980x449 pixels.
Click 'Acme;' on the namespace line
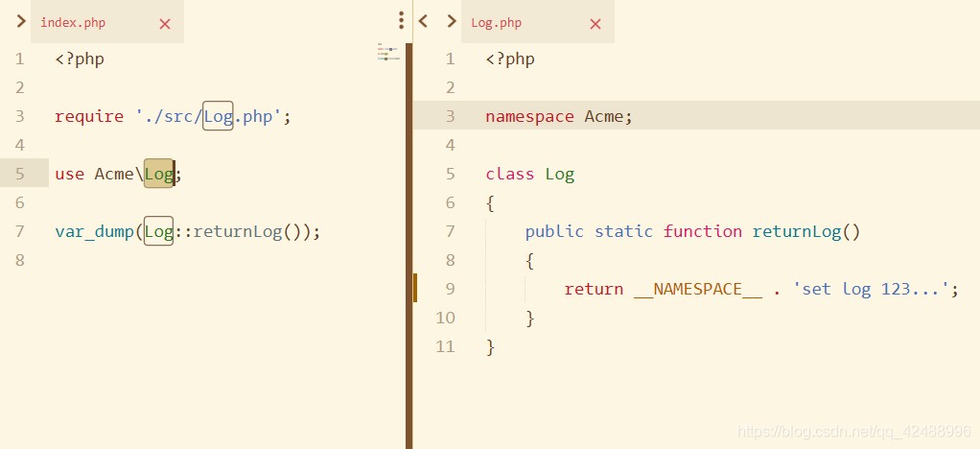pos(609,116)
